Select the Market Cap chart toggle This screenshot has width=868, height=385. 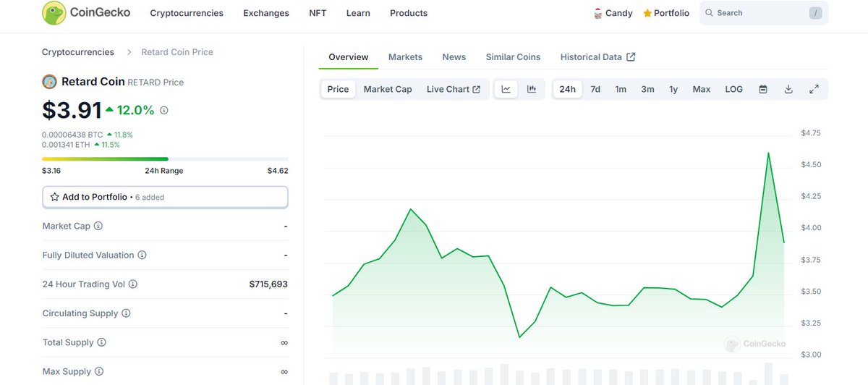point(388,89)
